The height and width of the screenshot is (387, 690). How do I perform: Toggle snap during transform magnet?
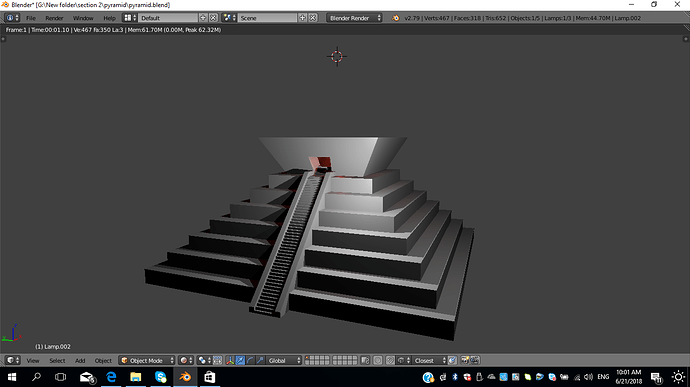(x=390, y=360)
